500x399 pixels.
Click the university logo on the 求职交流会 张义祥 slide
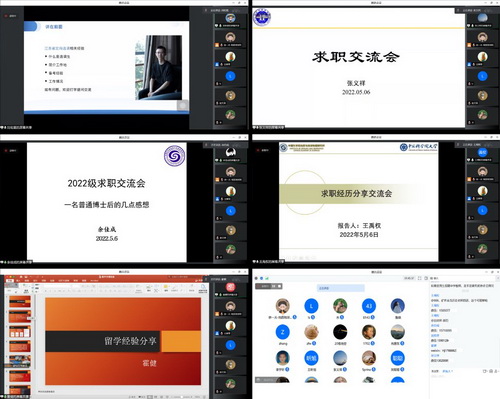pos(262,17)
